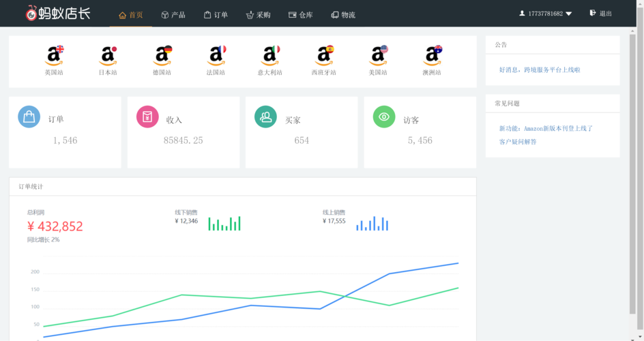Click the 线下销售 value ¥ 12,346
The height and width of the screenshot is (341, 644).
[x=186, y=221]
